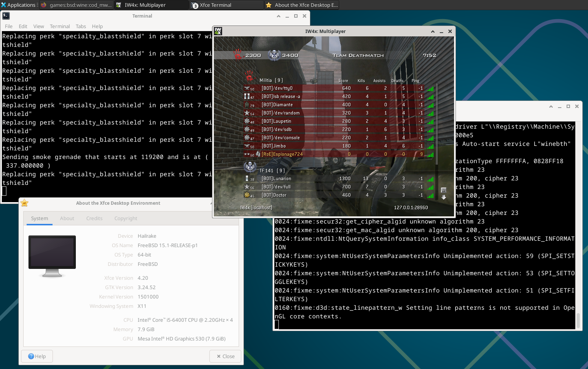The height and width of the screenshot is (369, 588).
Task: Click the rank icon beside [BOT]Doctor
Action: (x=247, y=195)
